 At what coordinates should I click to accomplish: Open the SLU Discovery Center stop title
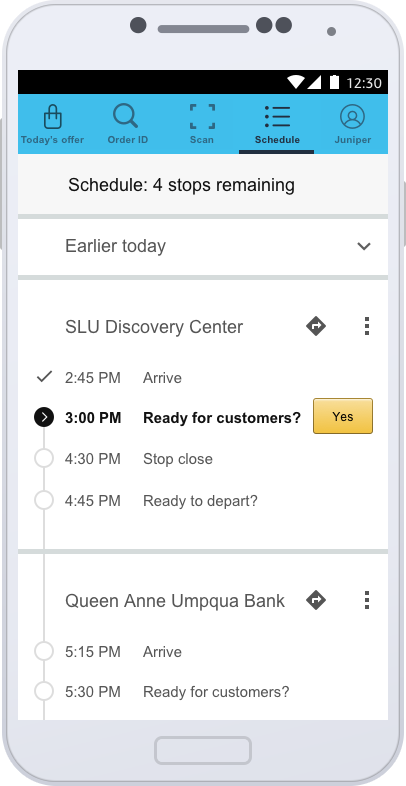[154, 327]
